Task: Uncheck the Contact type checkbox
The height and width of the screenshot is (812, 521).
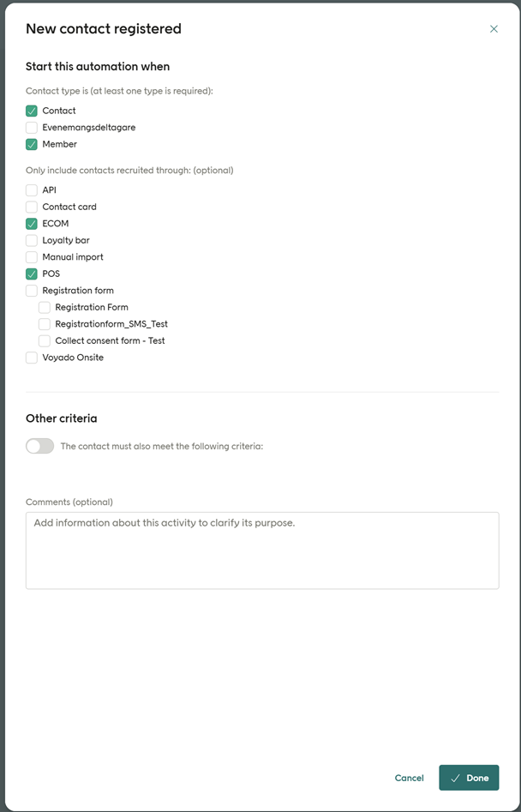Action: [x=32, y=111]
